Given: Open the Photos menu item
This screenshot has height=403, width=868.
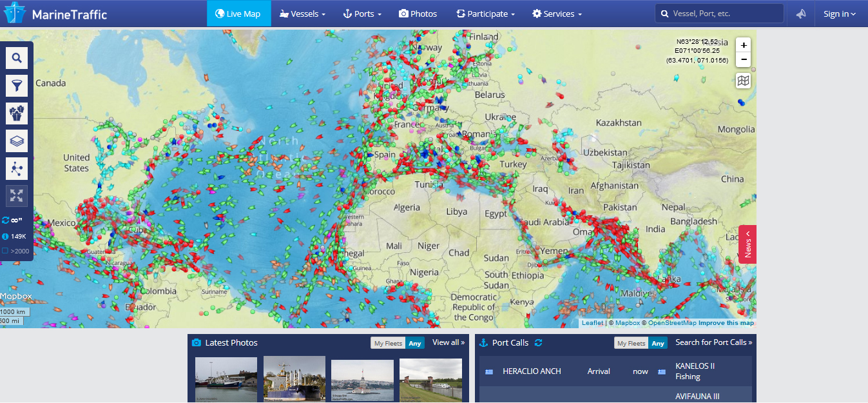Looking at the screenshot, I should coord(418,14).
